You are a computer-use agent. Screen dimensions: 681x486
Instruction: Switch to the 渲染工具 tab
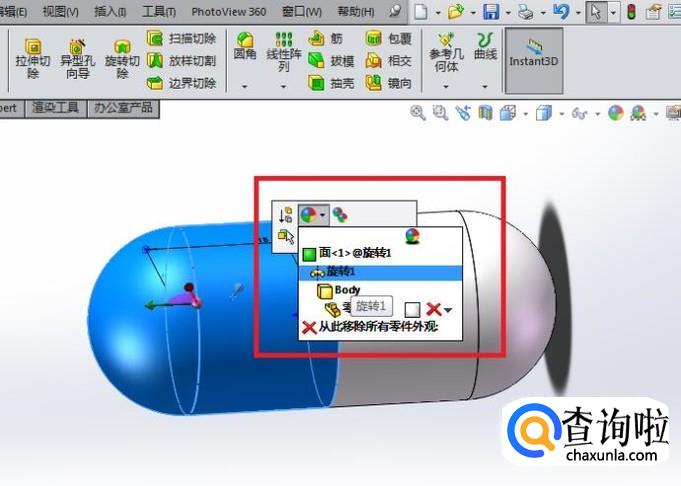(x=55, y=107)
